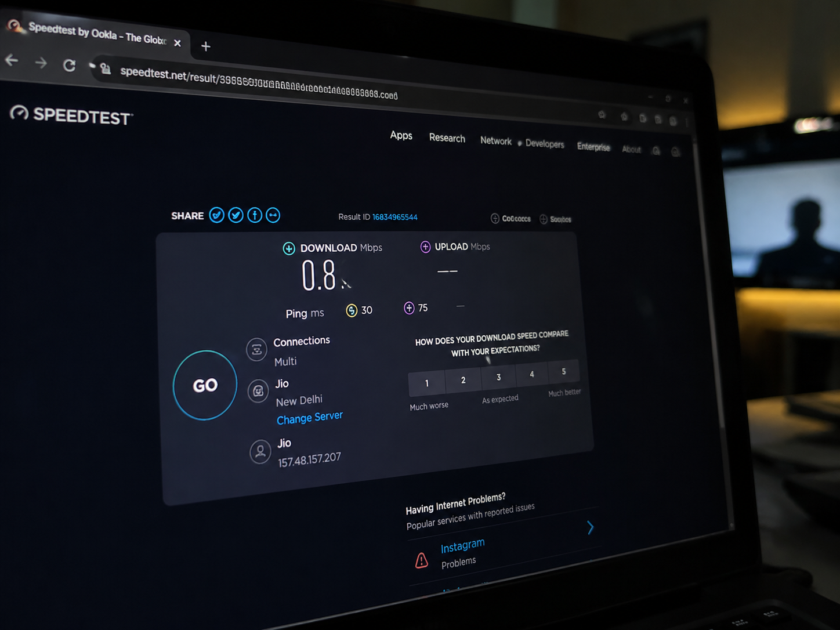840x630 pixels.
Task: Click the New Delhi server location
Action: [x=299, y=401]
